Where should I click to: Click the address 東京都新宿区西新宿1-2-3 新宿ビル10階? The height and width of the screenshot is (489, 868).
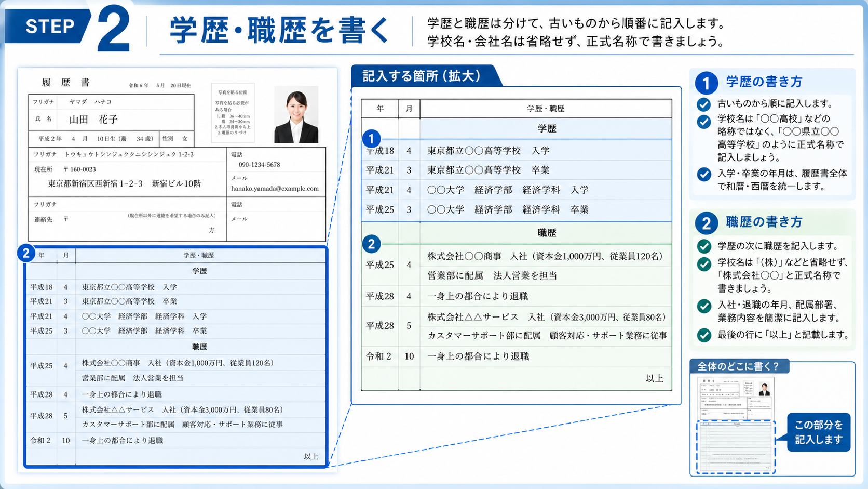pyautogui.click(x=124, y=184)
